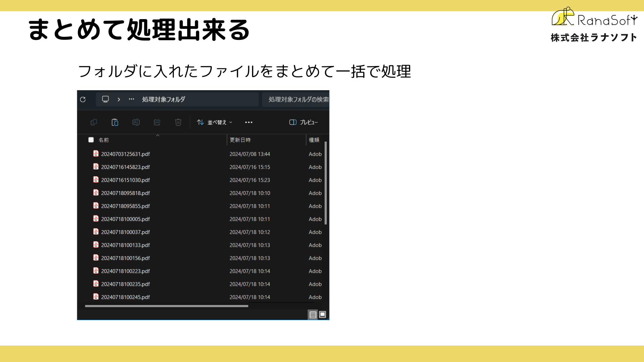Expand the breadcrumb chevron in address bar

point(119,100)
